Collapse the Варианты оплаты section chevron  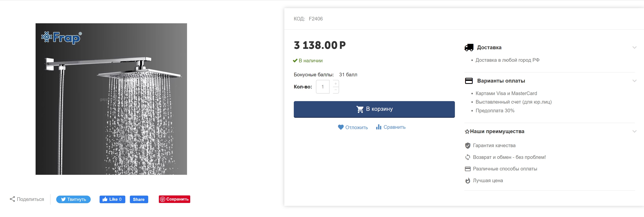point(634,81)
